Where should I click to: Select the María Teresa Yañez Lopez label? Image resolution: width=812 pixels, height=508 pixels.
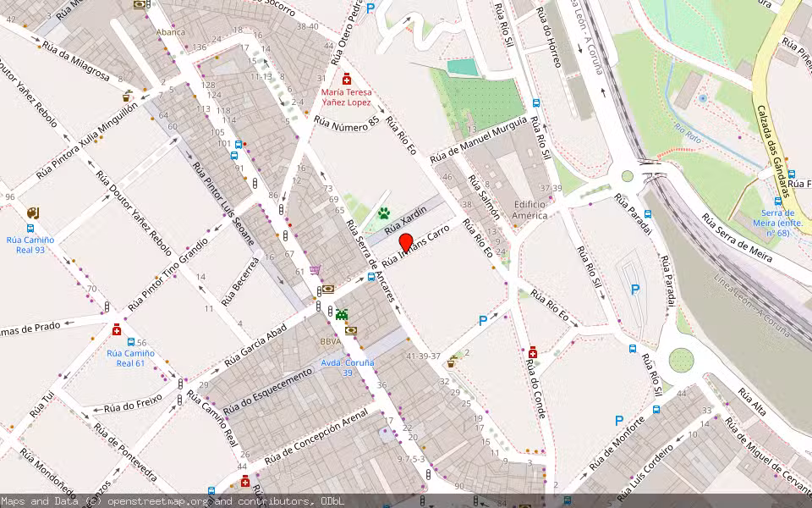(x=347, y=97)
